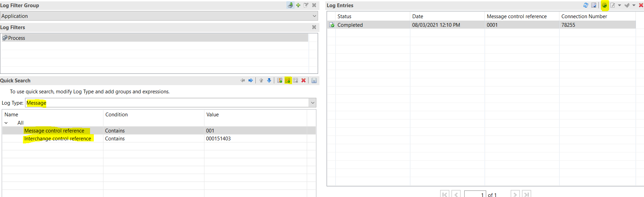This screenshot has width=644, height=197.
Task: Open dropdown arrow next to gray checkmark icon
Action: tap(634, 5)
